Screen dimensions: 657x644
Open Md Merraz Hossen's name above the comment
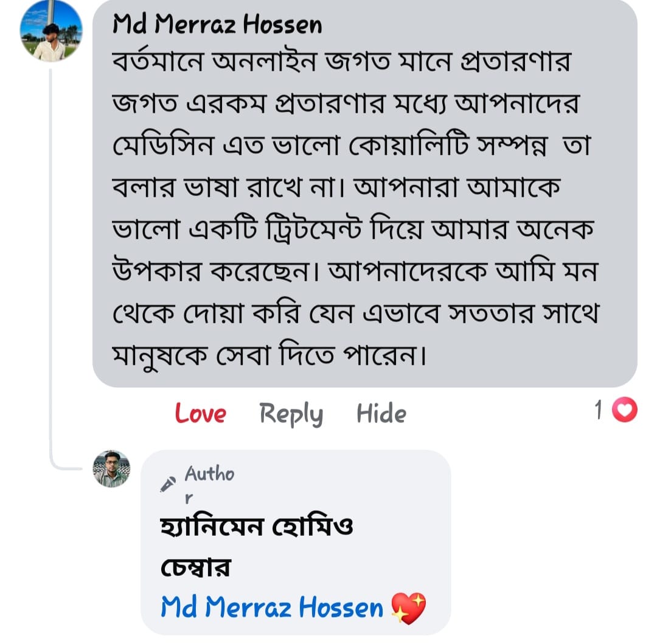(217, 25)
